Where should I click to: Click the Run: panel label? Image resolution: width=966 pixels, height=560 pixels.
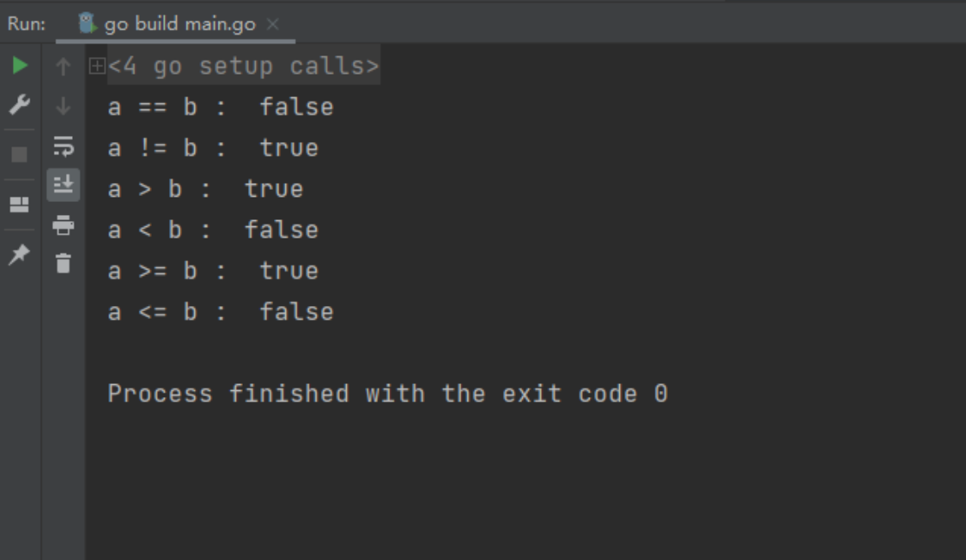[27, 24]
